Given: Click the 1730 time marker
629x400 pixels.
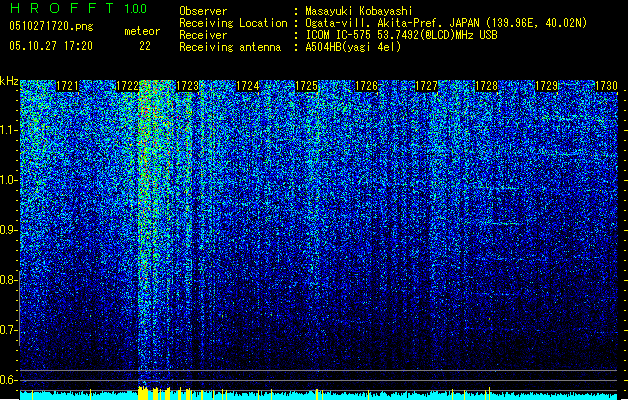Looking at the screenshot, I should coord(606,86).
